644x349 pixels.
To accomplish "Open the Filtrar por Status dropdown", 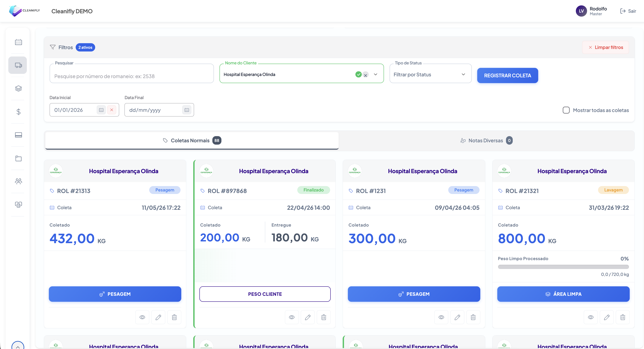I will (x=430, y=74).
